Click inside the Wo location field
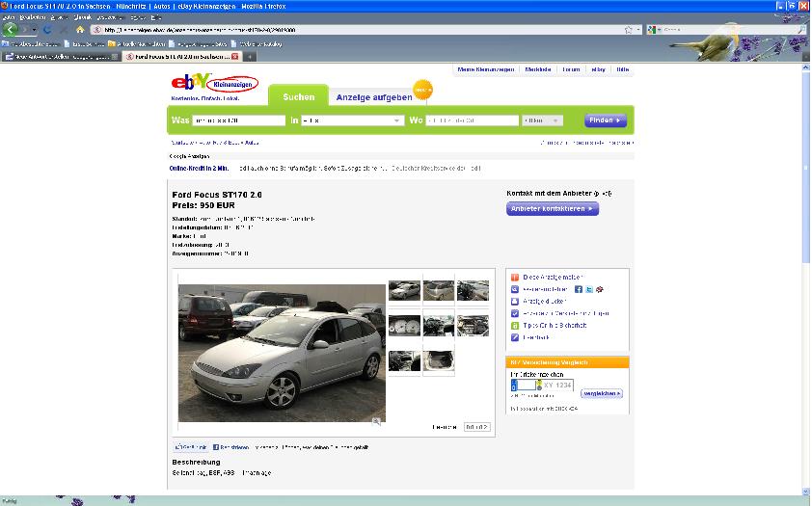 pyautogui.click(x=472, y=120)
